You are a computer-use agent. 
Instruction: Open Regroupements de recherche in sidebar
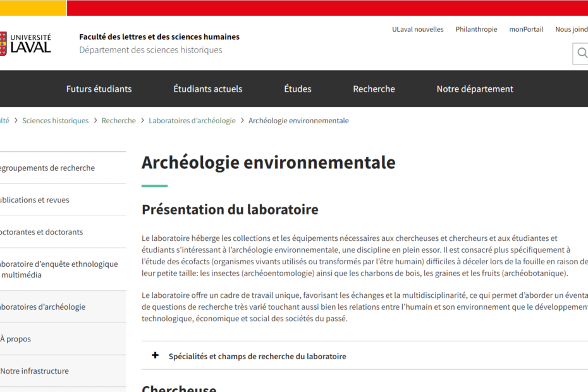pyautogui.click(x=47, y=168)
